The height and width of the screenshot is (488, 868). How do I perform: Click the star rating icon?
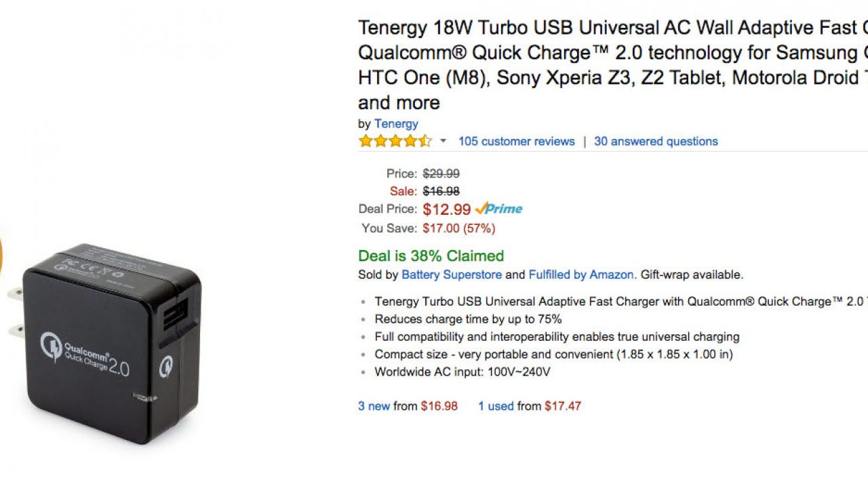[395, 141]
